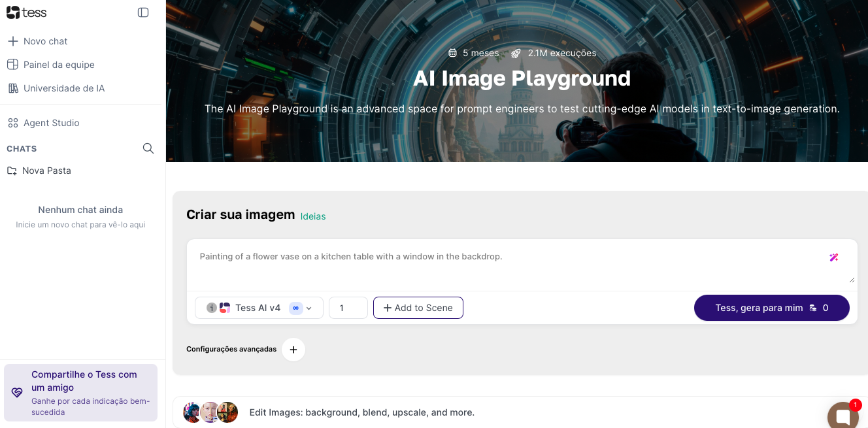Click the CHATS section header
This screenshot has width=868, height=428.
(22, 149)
